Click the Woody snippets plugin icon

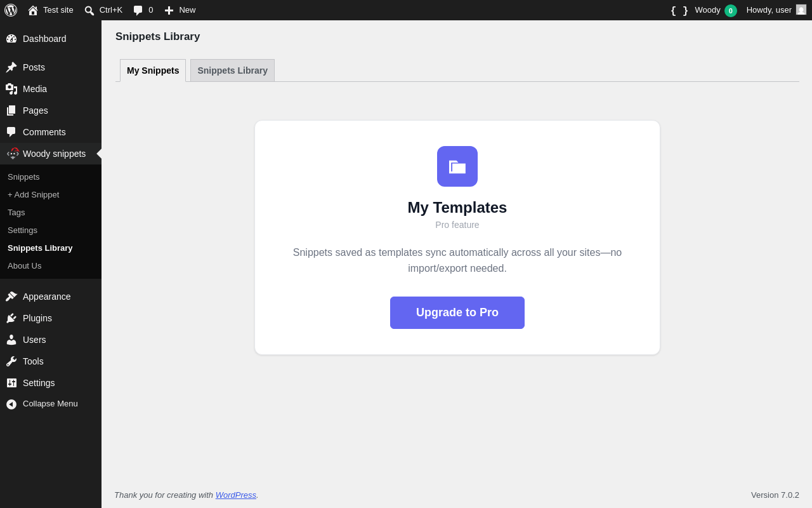[x=13, y=154]
